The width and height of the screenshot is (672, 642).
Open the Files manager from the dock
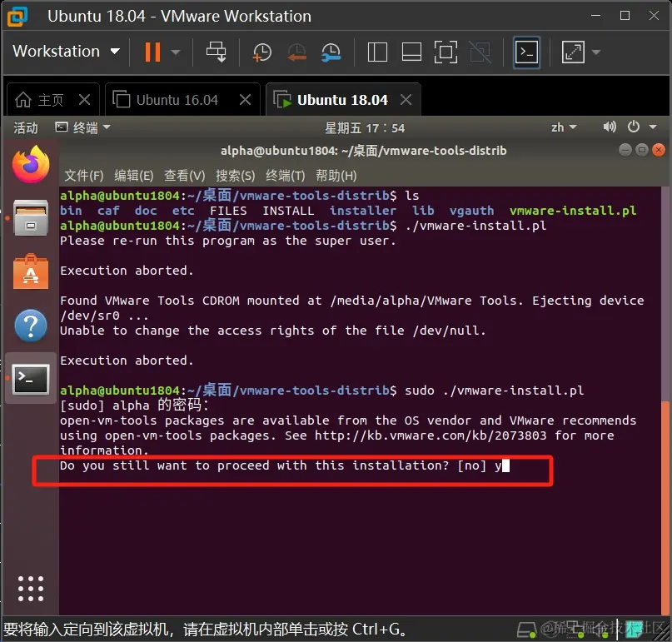31,218
